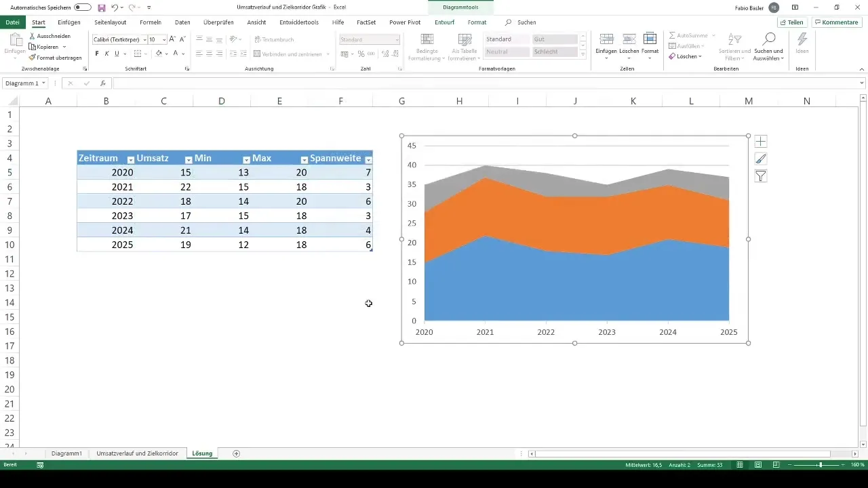Click the normal view icon in status bar
Screen dimensions: 868x488
tap(740, 465)
